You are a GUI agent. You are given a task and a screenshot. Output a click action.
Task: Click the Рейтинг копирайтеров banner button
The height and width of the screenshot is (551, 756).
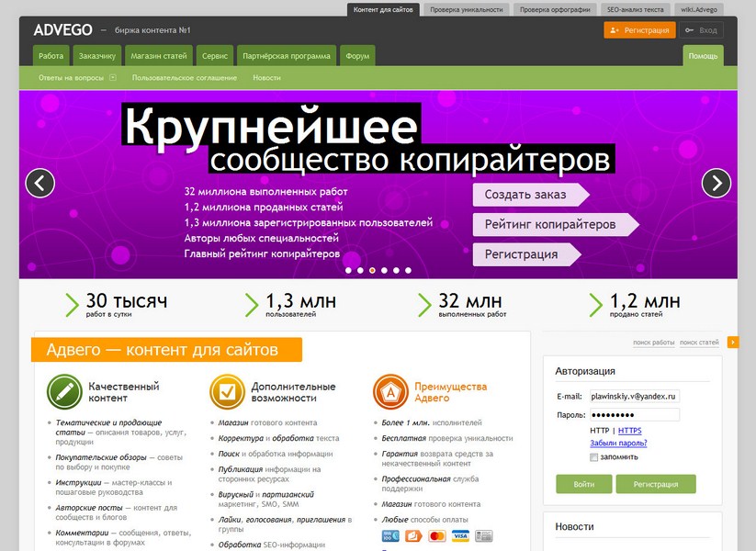pyautogui.click(x=556, y=225)
